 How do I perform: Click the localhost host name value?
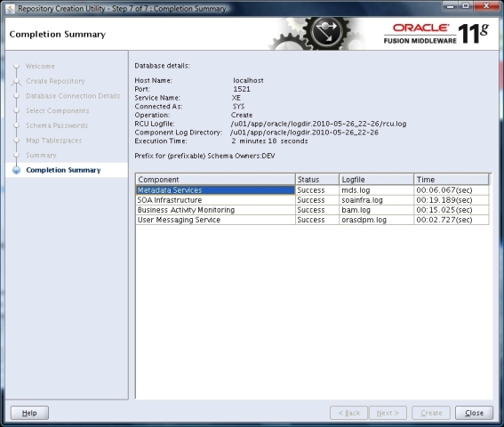[x=248, y=80]
